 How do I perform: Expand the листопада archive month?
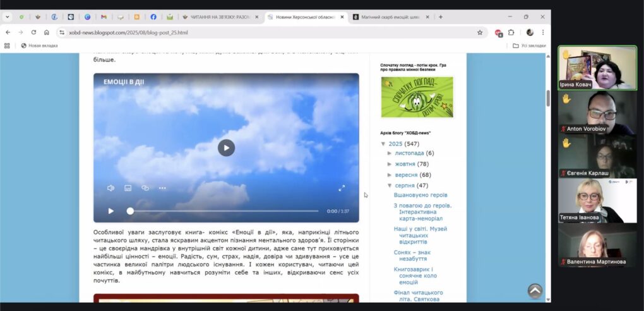[390, 154]
